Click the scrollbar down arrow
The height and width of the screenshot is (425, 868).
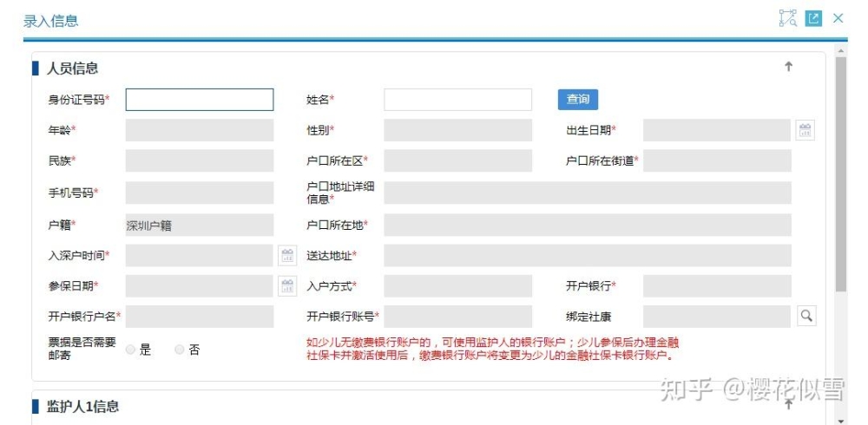pos(841,421)
